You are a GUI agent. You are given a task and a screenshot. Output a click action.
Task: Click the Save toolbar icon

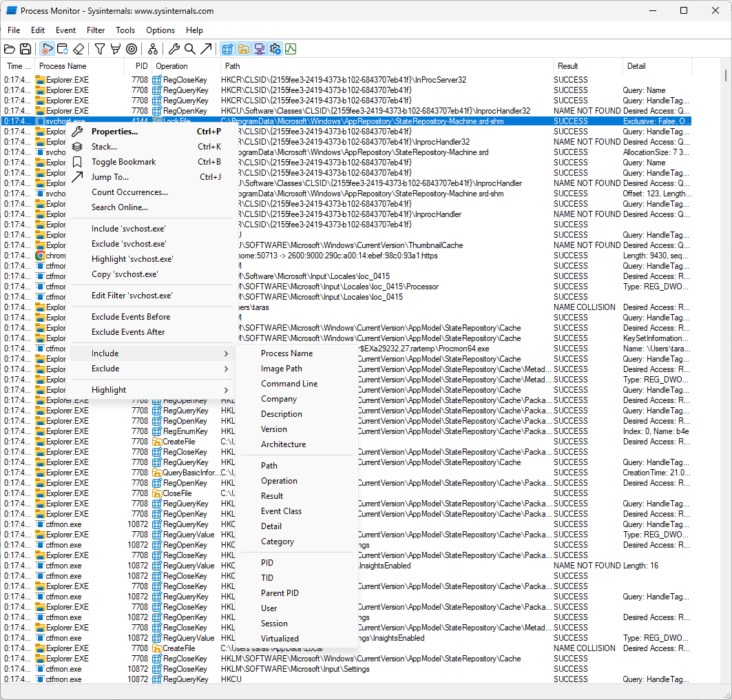coord(25,49)
